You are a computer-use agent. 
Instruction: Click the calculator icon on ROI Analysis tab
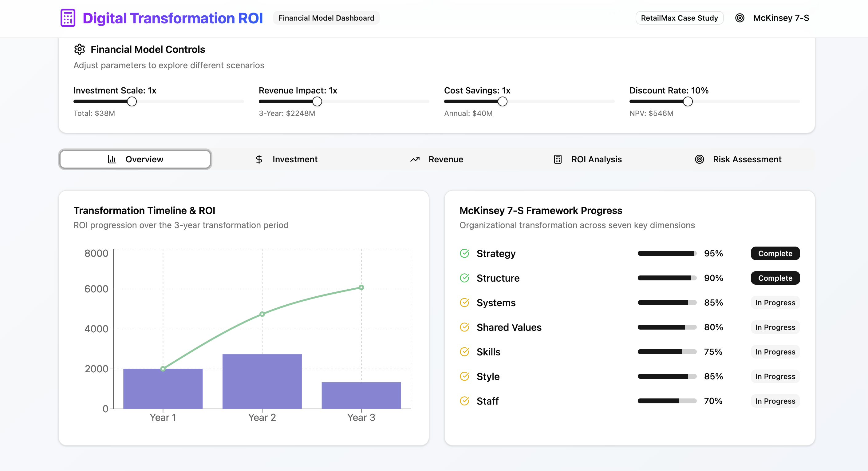(x=558, y=159)
